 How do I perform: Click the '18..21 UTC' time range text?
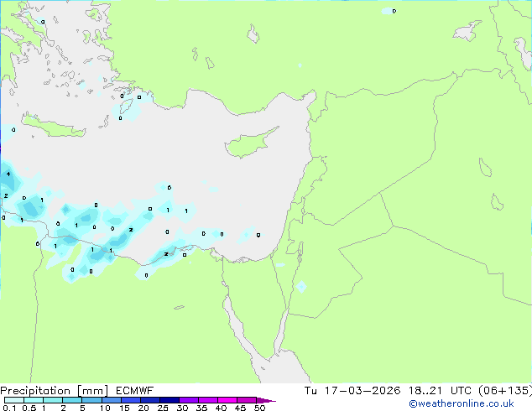click(440, 391)
